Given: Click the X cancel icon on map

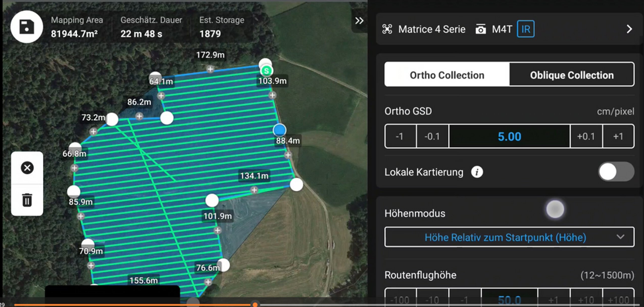Looking at the screenshot, I should click(27, 168).
